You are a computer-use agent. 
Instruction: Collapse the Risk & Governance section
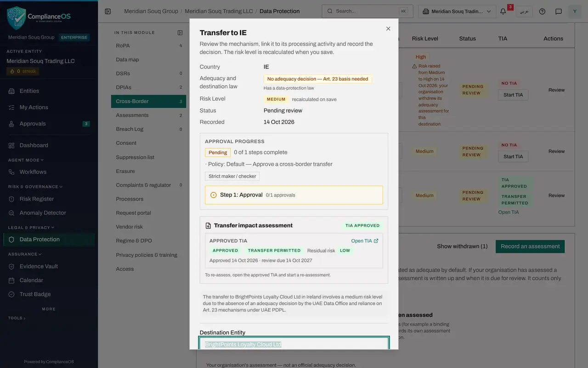pyautogui.click(x=35, y=187)
